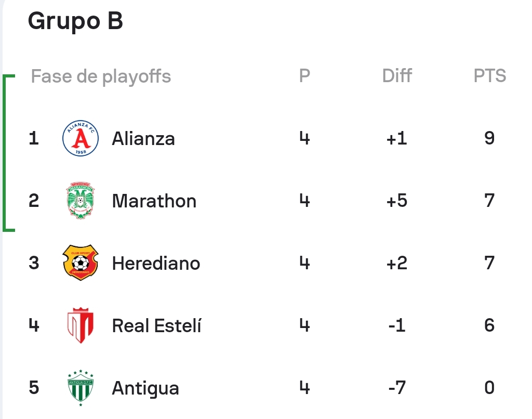Click the P column header
This screenshot has width=532, height=419.
304,76
